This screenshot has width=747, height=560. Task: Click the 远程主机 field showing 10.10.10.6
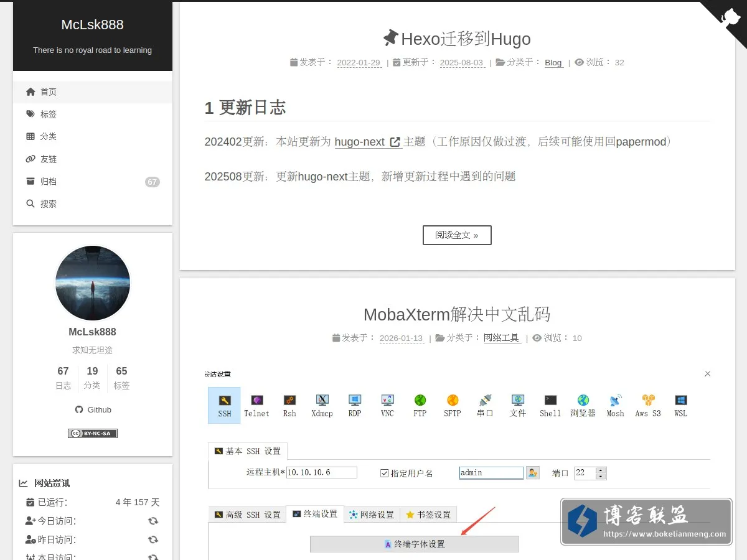pyautogui.click(x=322, y=472)
